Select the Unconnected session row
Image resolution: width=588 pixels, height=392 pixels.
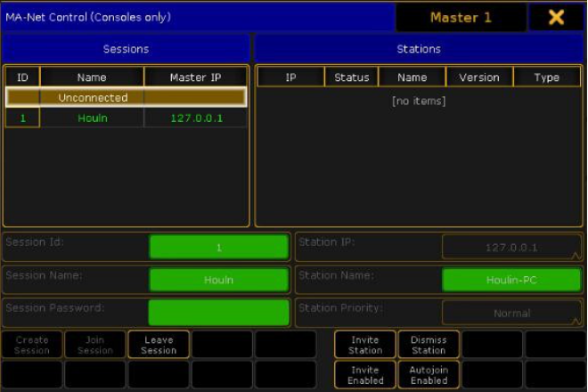(x=126, y=97)
